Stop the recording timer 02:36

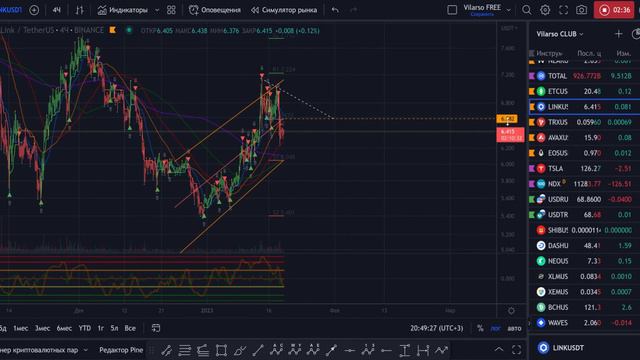[x=614, y=10]
